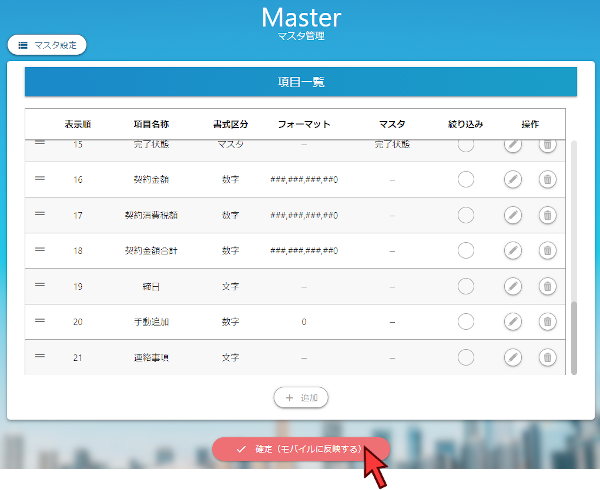This screenshot has width=600, height=490.
Task: Edit row 21 using the pencil icon
Action: tap(512, 357)
